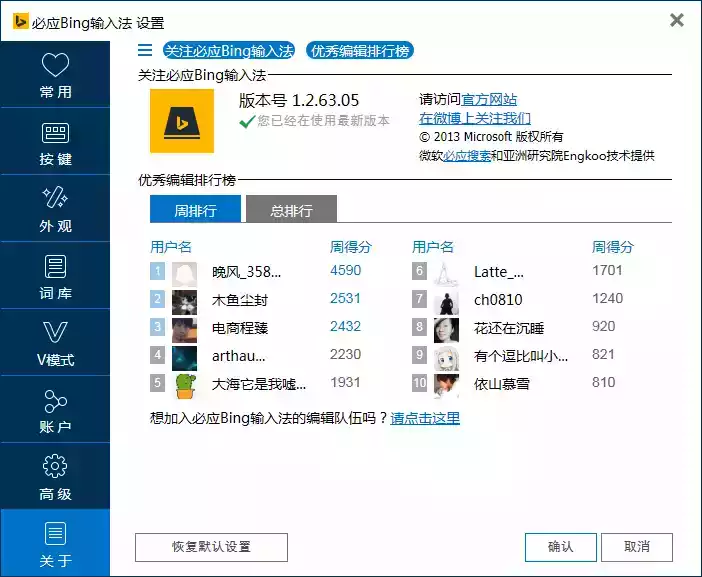The height and width of the screenshot is (577, 702).
Task: Click username 花还在沉睡
Action: [509, 328]
